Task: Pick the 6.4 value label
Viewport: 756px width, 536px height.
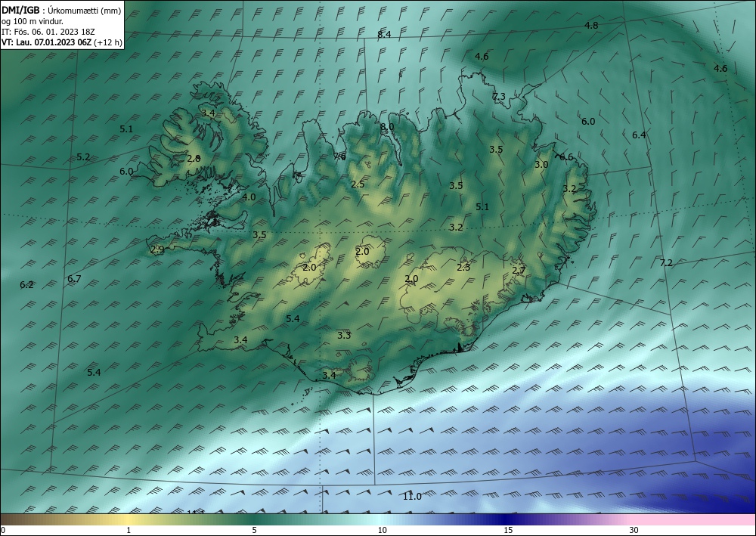Action: tap(639, 135)
